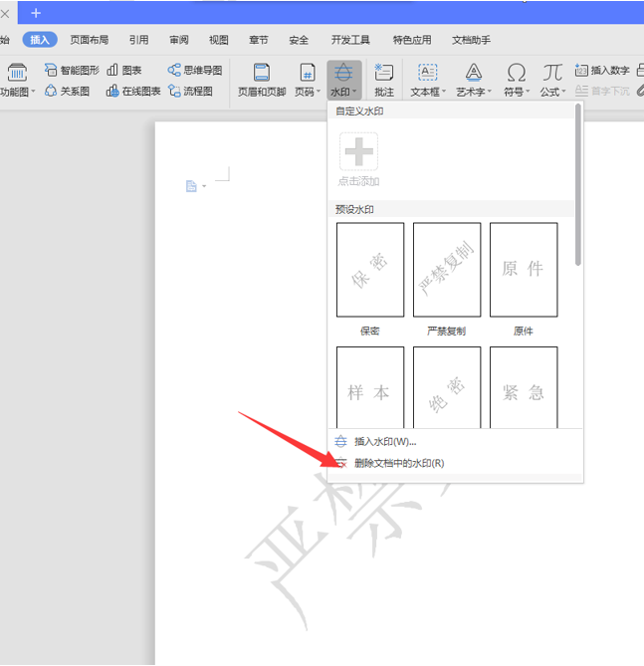The width and height of the screenshot is (644, 666).
Task: Expand the 艺术字 dropdown arrow
Action: coord(490,92)
